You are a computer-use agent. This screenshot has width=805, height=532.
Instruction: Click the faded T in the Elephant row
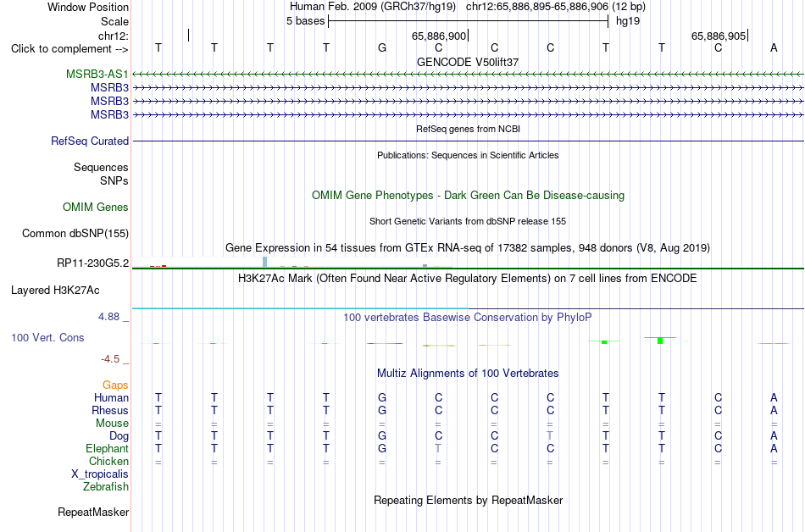pos(438,448)
